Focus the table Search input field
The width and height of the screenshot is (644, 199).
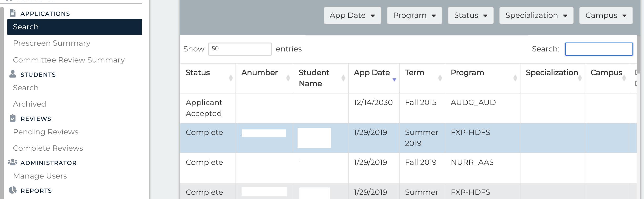pyautogui.click(x=599, y=49)
